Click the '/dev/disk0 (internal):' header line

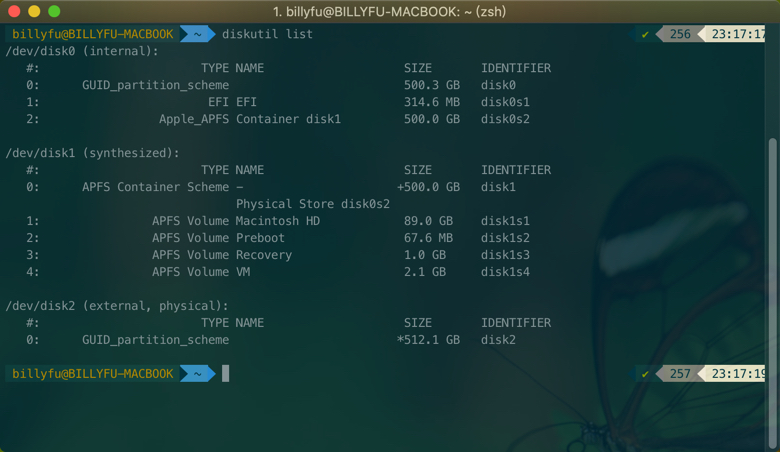pos(82,51)
